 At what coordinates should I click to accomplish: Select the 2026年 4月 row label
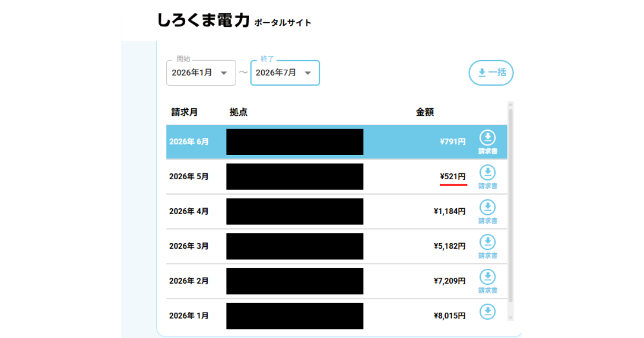189,211
